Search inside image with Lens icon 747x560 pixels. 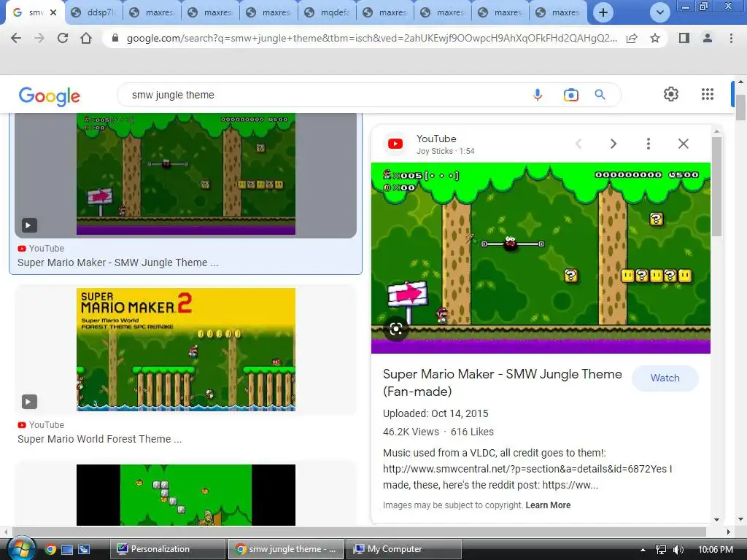pos(396,329)
